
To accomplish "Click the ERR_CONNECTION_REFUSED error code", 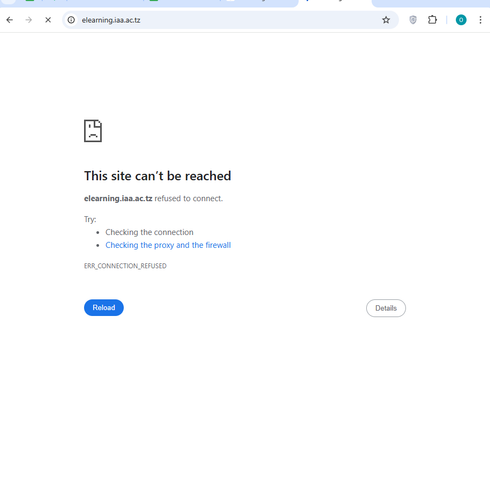I will (125, 266).
